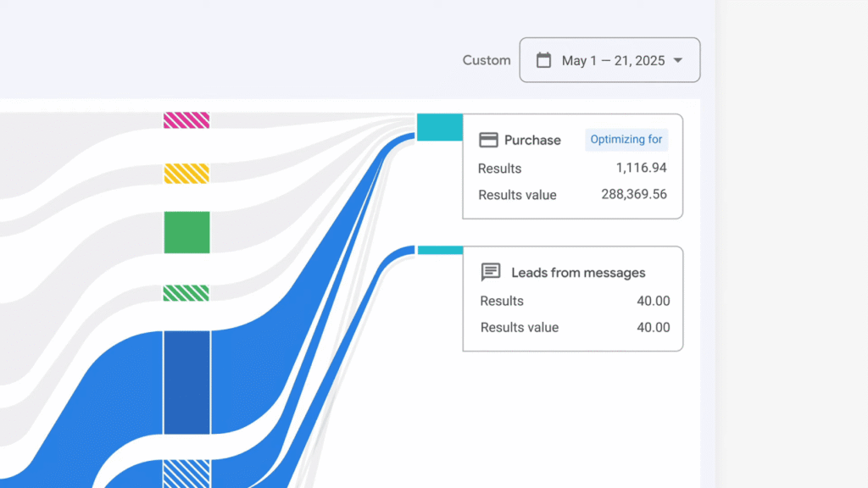The image size is (868, 488).
Task: Select the pink striped node in the Sankey chart
Action: (186, 120)
